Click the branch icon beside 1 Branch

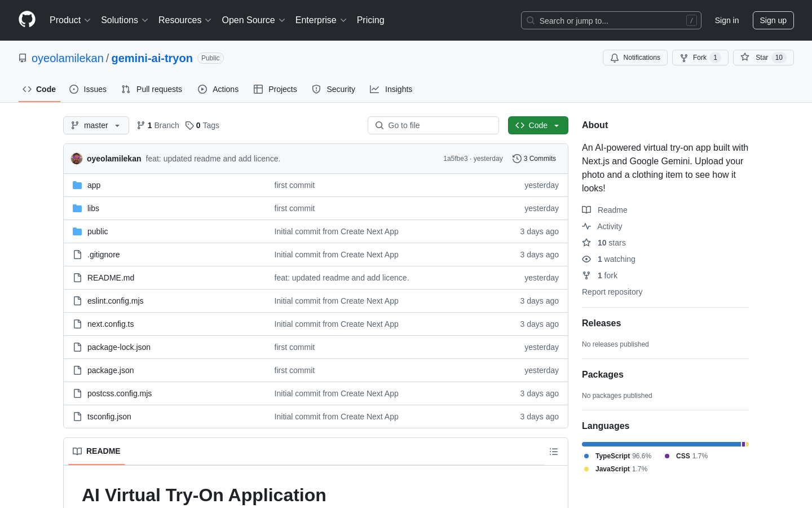tap(141, 125)
